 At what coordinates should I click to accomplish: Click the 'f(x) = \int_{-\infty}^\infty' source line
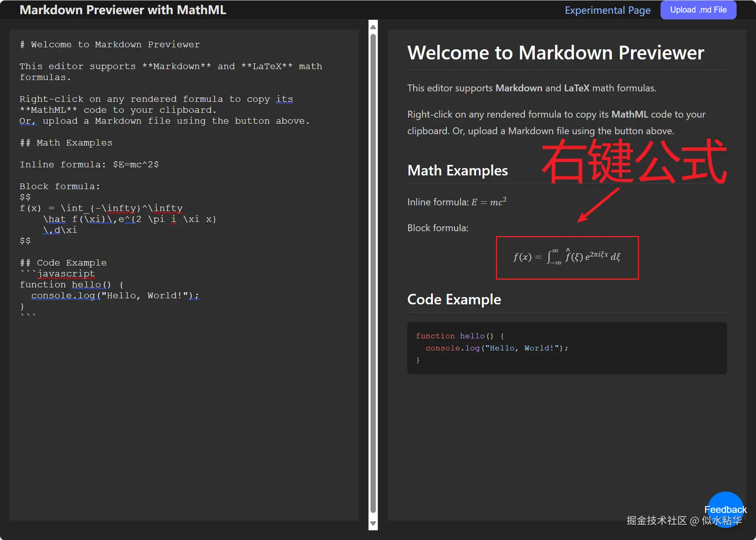coord(101,208)
